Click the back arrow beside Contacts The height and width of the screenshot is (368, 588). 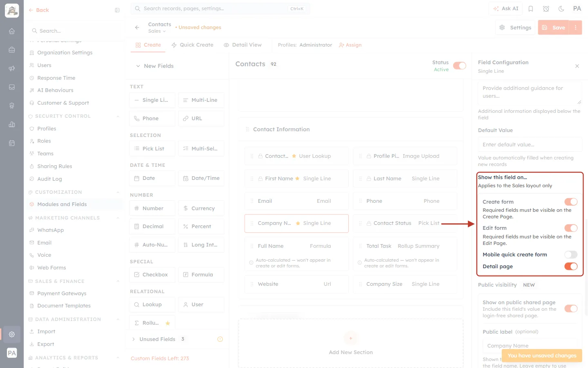(x=137, y=27)
